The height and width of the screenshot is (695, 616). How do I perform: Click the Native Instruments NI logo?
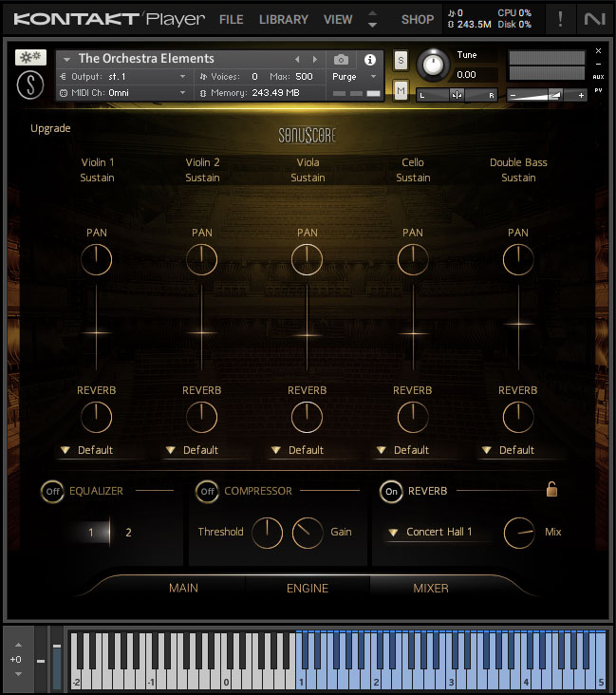tap(595, 19)
